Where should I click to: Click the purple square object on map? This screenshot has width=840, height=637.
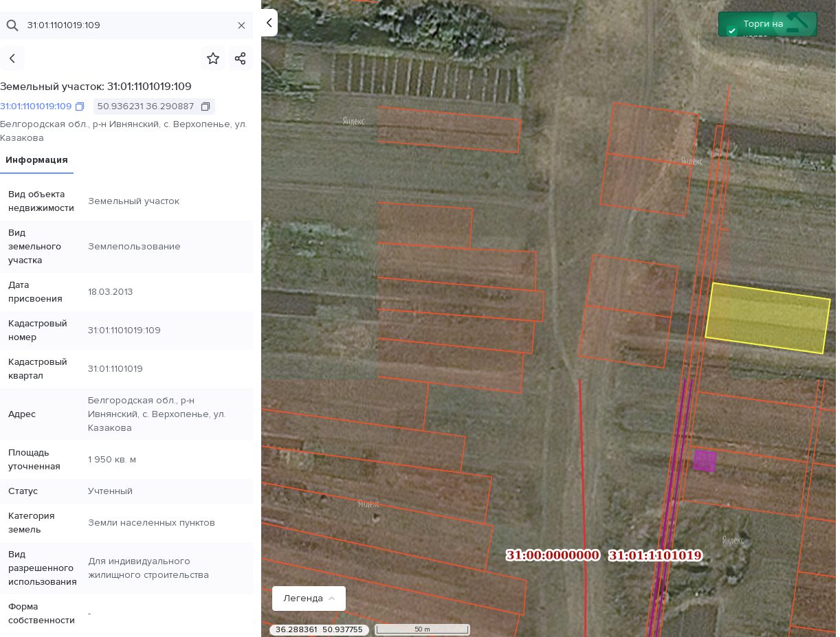click(x=705, y=460)
